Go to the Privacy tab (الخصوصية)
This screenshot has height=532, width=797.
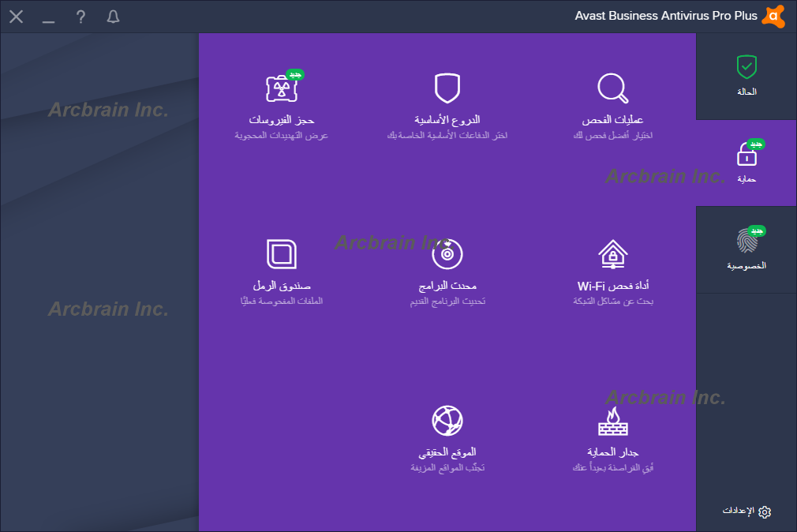(x=746, y=249)
